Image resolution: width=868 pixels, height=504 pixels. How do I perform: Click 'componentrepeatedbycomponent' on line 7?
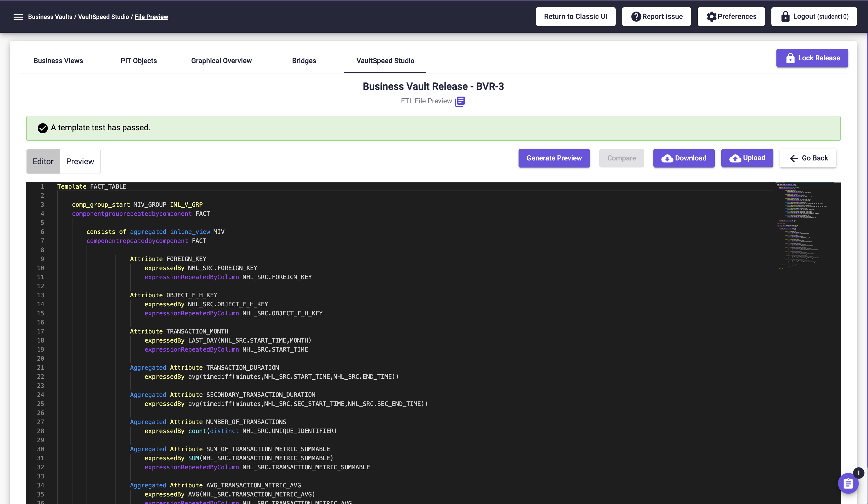(137, 241)
